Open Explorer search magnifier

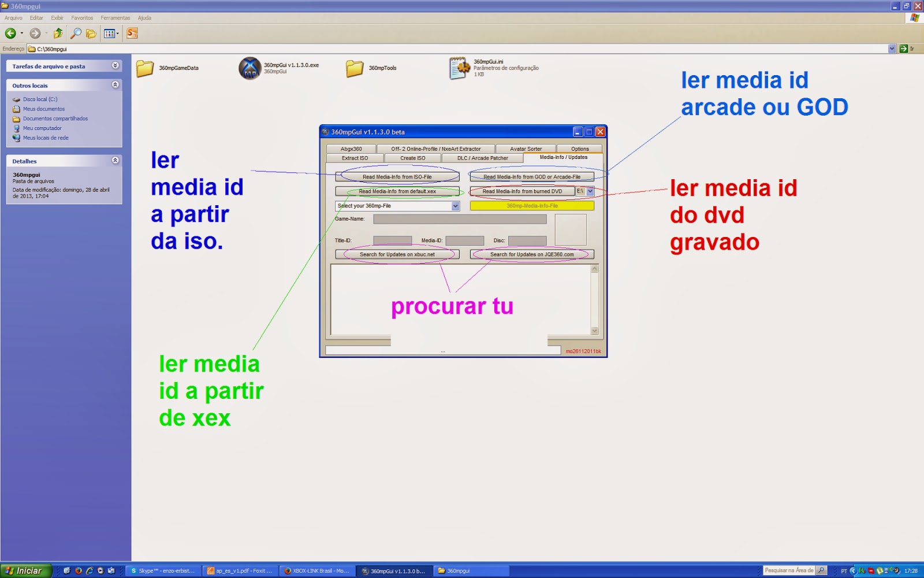coord(76,34)
